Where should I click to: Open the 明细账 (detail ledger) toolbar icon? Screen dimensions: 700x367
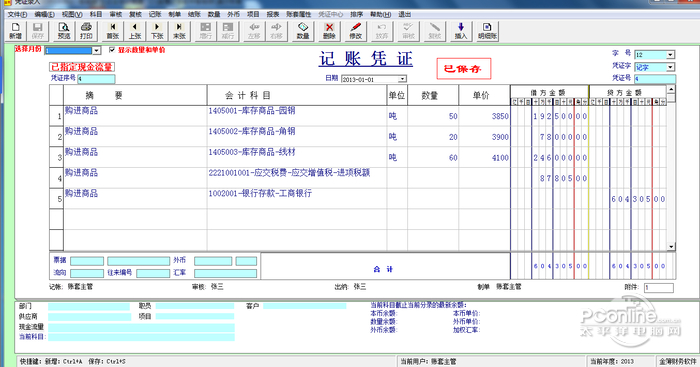[x=487, y=31]
